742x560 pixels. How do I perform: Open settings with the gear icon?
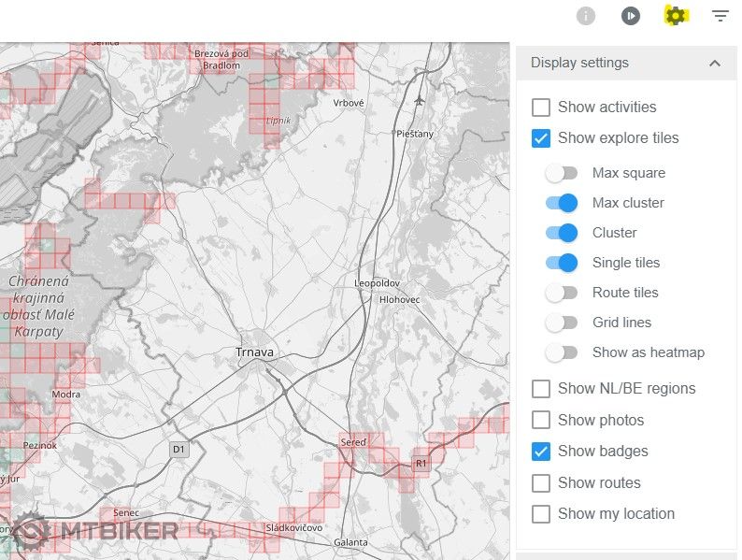click(x=675, y=16)
